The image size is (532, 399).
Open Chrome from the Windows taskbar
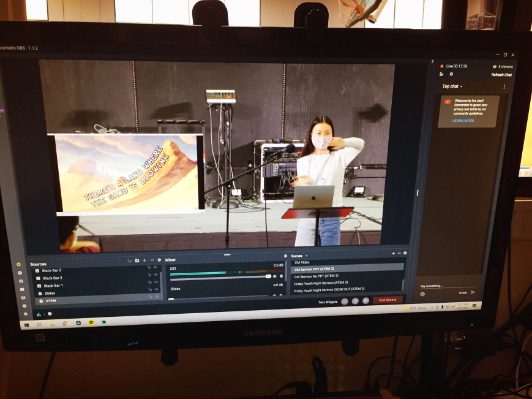(65, 324)
